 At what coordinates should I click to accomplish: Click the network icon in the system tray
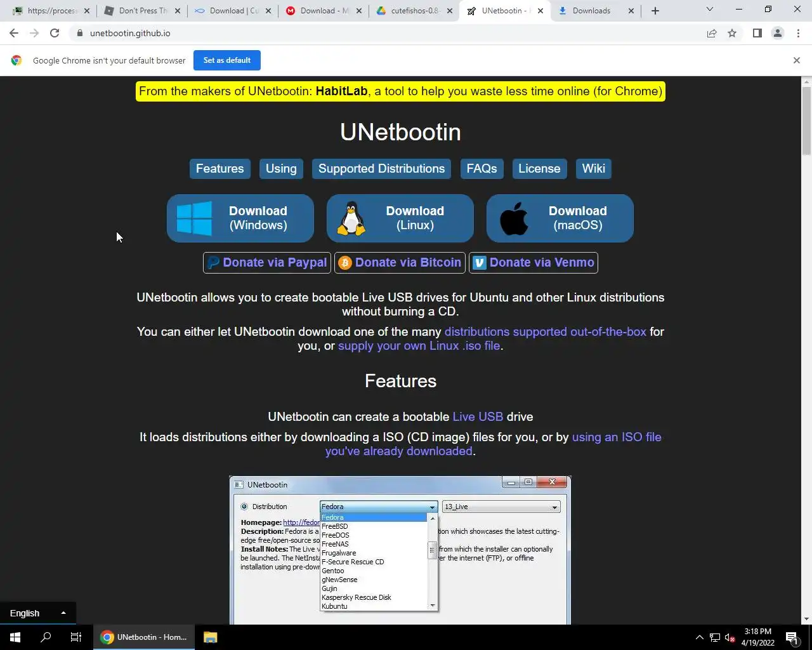714,637
